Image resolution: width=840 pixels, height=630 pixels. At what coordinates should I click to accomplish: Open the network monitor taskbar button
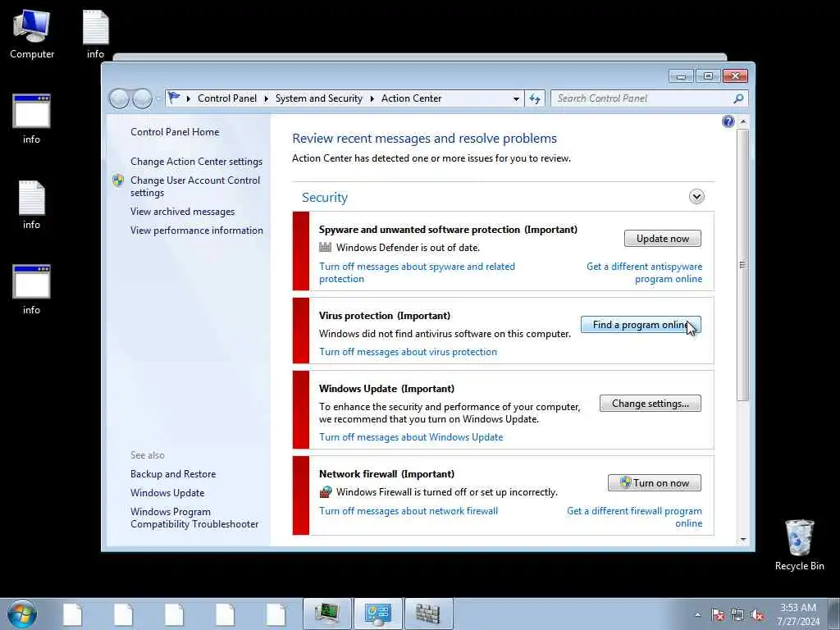point(326,614)
